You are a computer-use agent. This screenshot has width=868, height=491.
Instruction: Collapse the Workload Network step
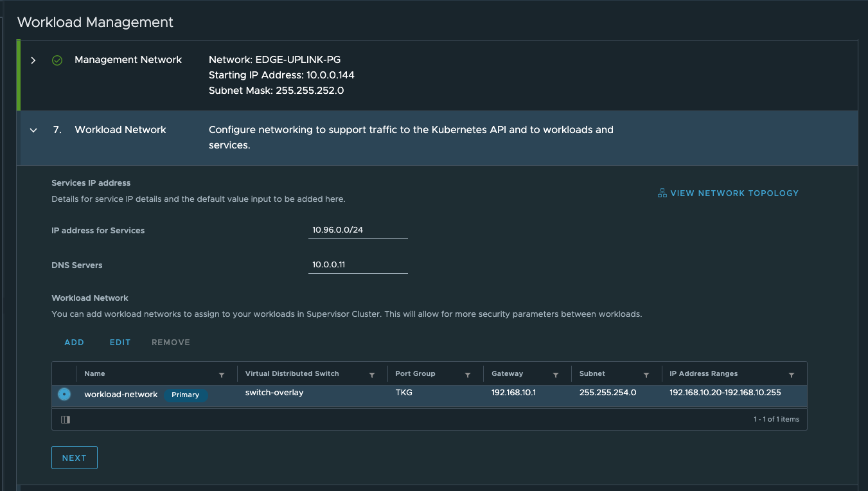[33, 130]
